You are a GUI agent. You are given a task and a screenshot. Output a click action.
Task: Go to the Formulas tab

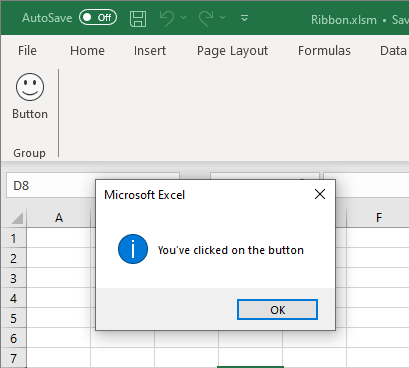324,51
